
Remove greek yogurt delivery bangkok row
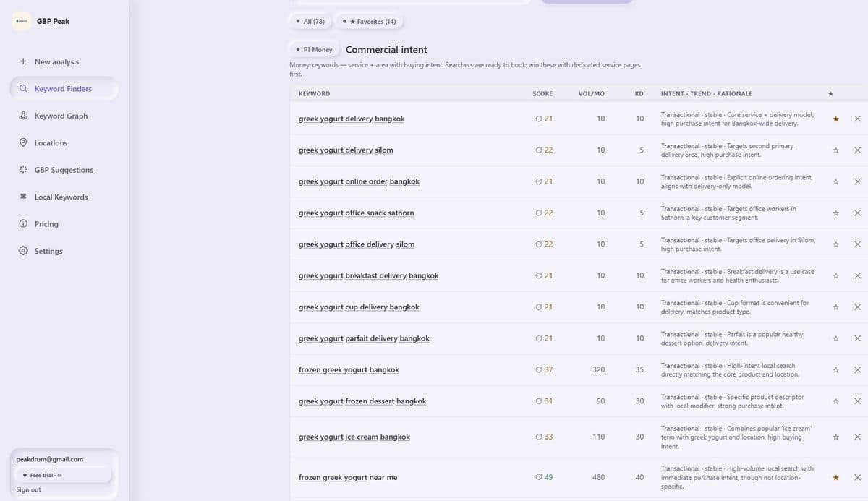(857, 119)
